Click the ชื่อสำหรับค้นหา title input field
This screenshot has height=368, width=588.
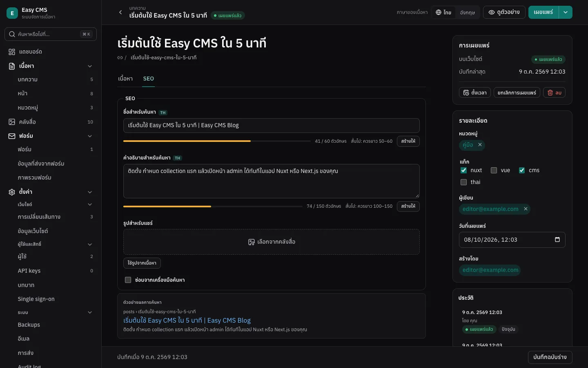click(272, 126)
